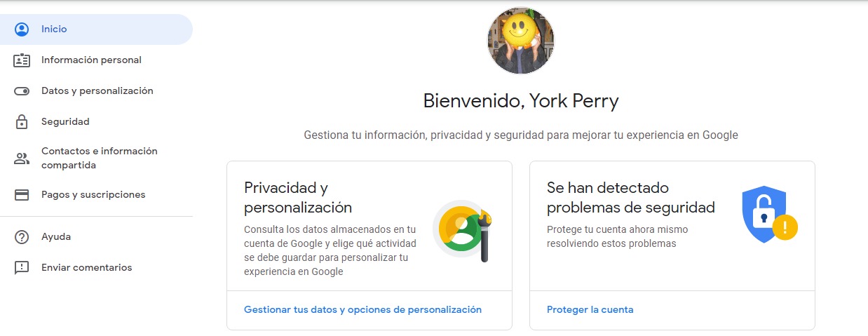868x336 pixels.
Task: Click the Seguridad padlock icon
Action: 22,121
